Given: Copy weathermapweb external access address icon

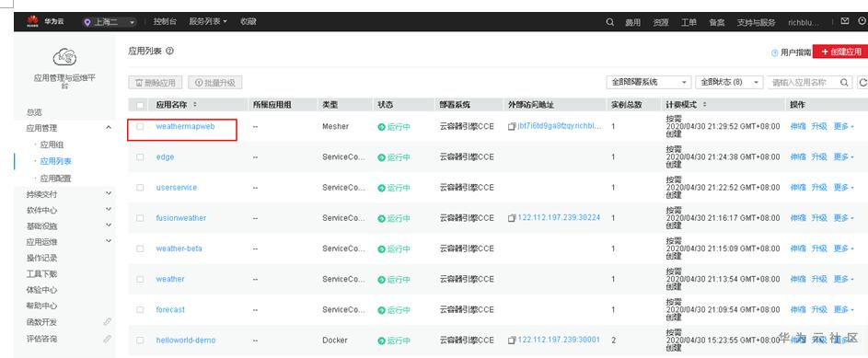Looking at the screenshot, I should click(x=512, y=127).
